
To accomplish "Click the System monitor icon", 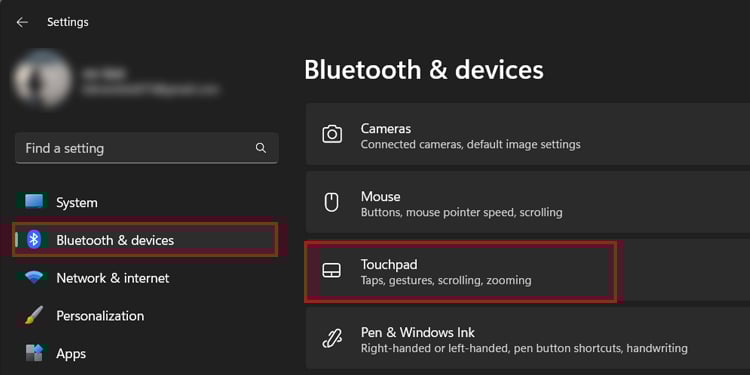I will click(x=33, y=202).
